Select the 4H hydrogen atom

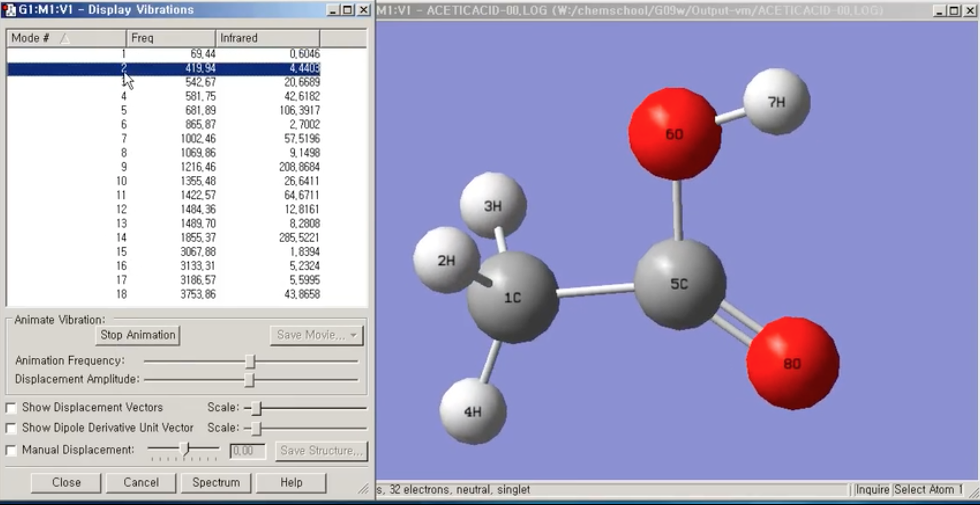[473, 411]
